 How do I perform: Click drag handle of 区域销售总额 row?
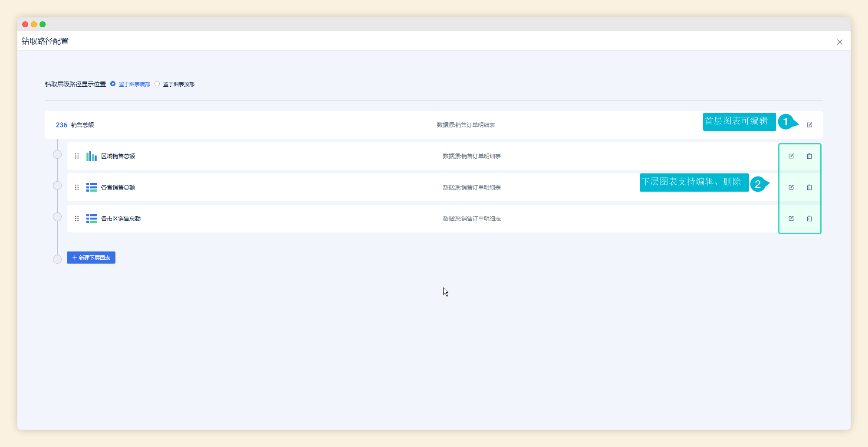77,156
